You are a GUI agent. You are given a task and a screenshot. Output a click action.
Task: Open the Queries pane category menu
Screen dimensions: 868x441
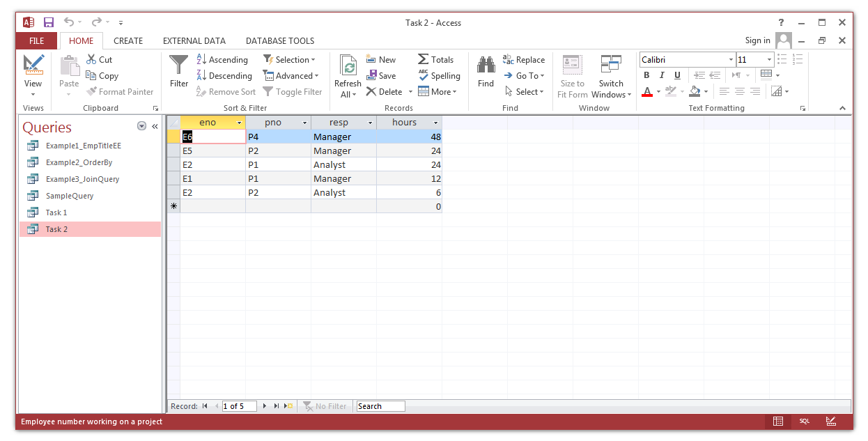pyautogui.click(x=142, y=127)
